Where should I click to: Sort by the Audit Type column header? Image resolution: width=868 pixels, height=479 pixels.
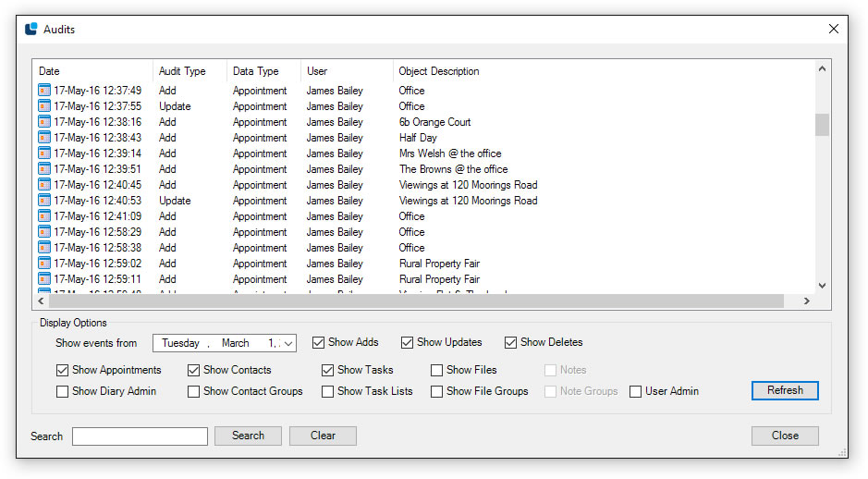point(182,71)
